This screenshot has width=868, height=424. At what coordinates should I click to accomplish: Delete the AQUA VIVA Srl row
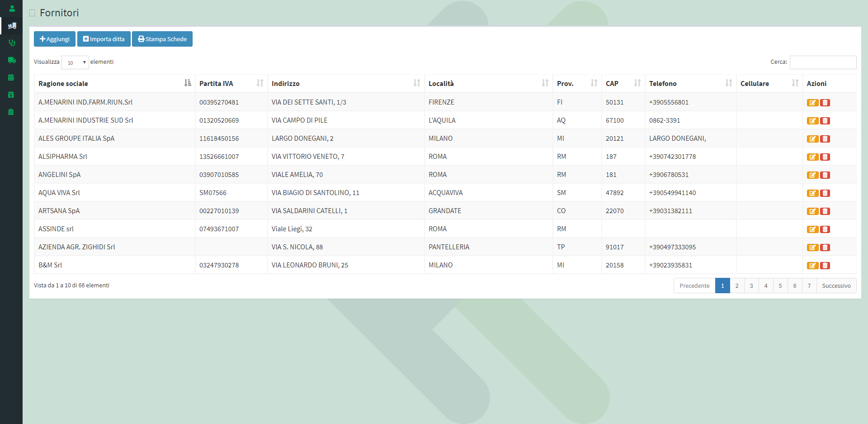pyautogui.click(x=825, y=193)
